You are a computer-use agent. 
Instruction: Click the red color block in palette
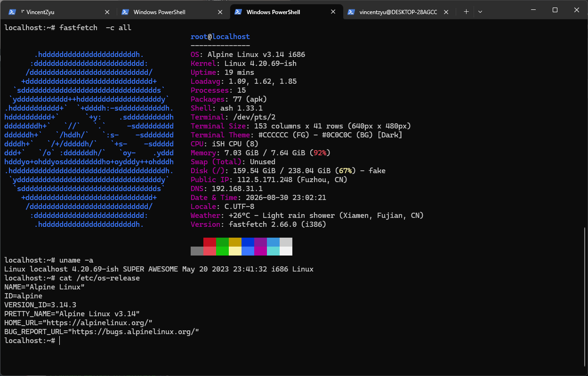point(209,242)
